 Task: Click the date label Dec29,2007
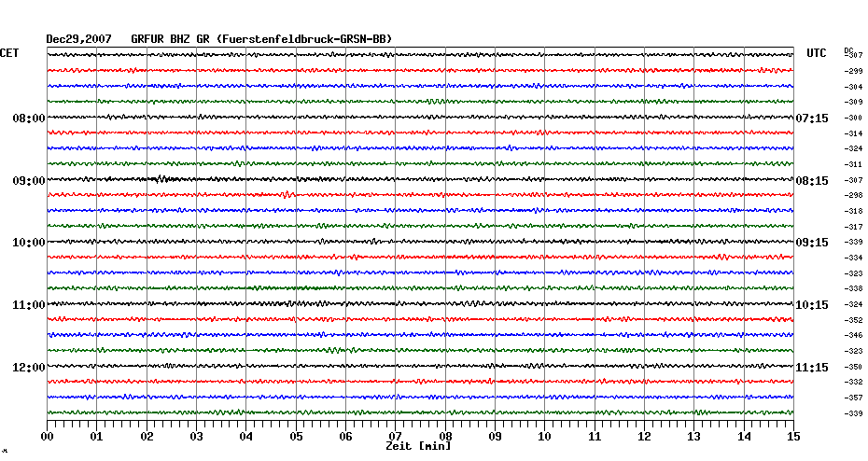pos(78,39)
